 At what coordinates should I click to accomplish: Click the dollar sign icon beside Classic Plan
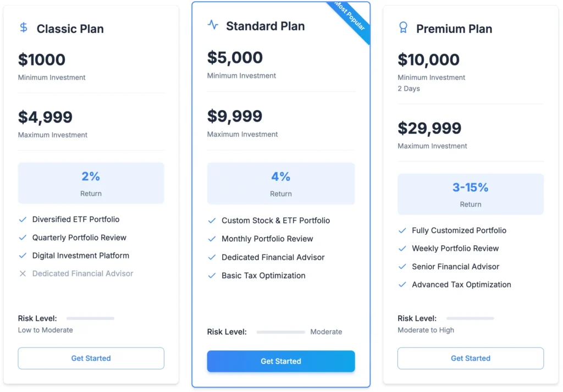[24, 27]
